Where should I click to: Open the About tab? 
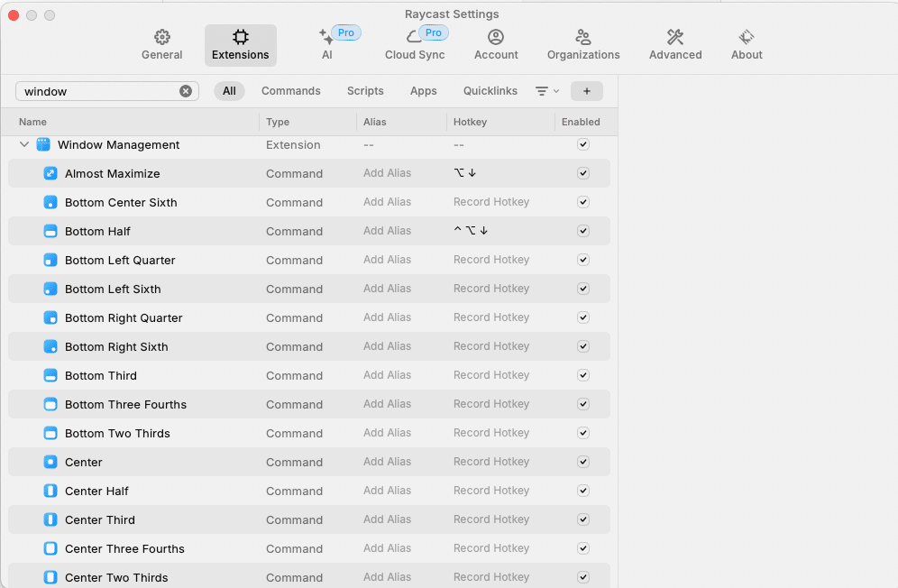tap(747, 45)
